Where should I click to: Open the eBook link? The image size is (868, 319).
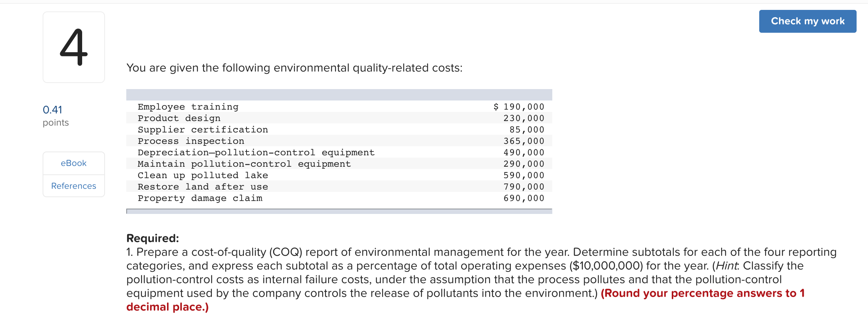click(74, 163)
